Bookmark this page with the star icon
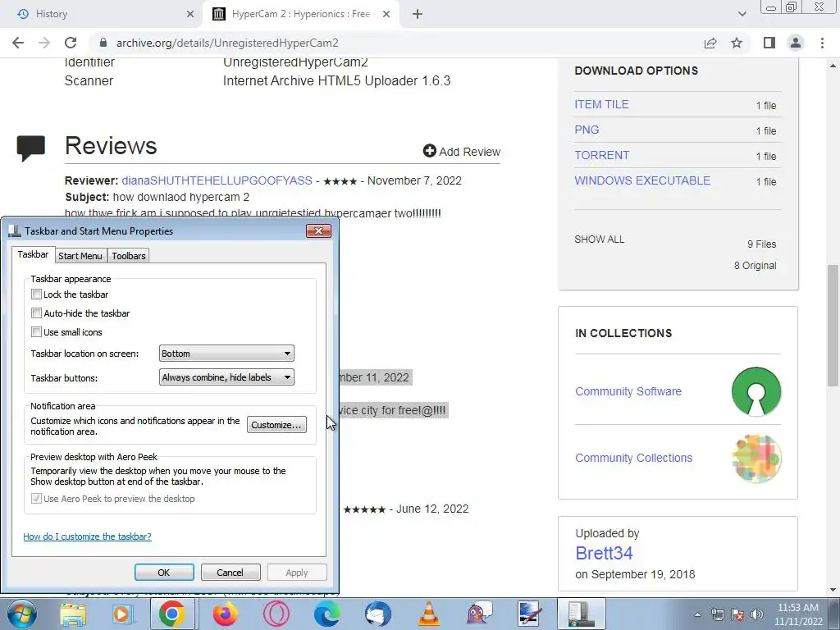The height and width of the screenshot is (630, 840). tap(737, 43)
